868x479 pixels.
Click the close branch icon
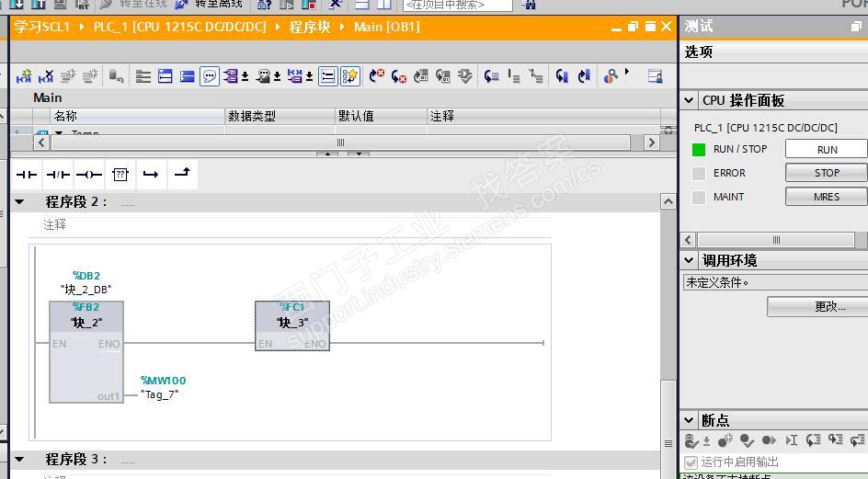182,174
